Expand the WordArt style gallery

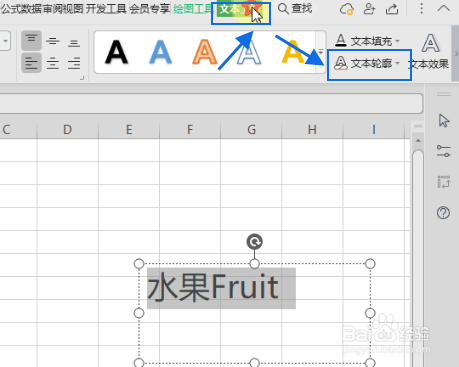click(321, 52)
